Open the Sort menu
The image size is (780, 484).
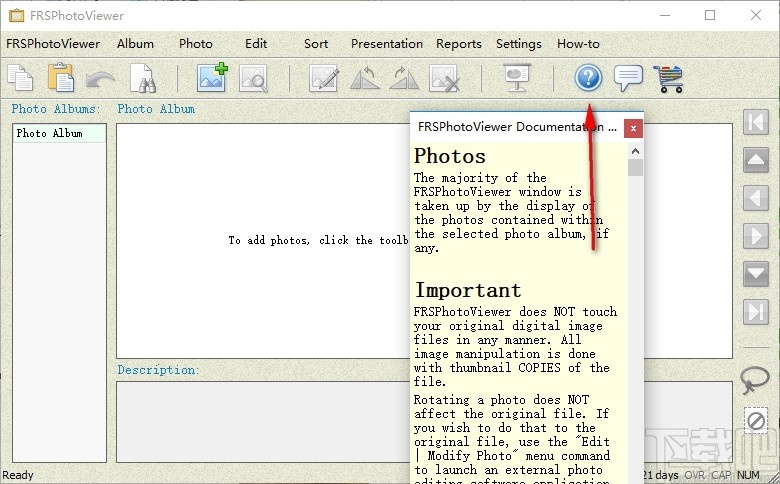pos(316,44)
